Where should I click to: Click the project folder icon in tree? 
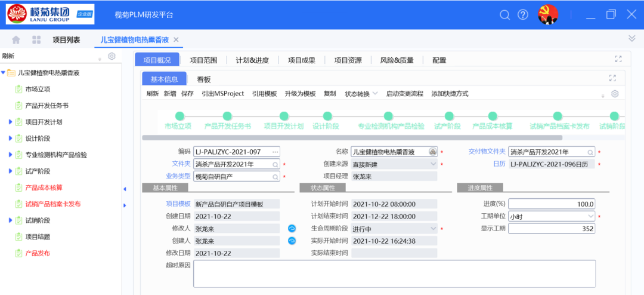click(11, 73)
